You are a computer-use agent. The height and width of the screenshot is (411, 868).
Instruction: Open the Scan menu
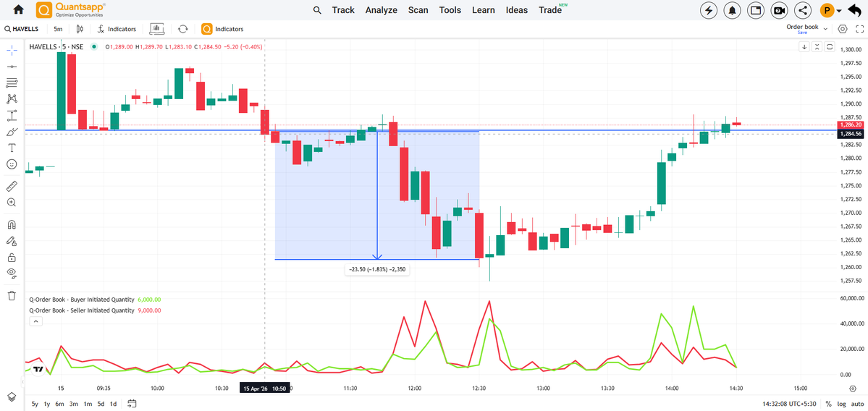(418, 10)
